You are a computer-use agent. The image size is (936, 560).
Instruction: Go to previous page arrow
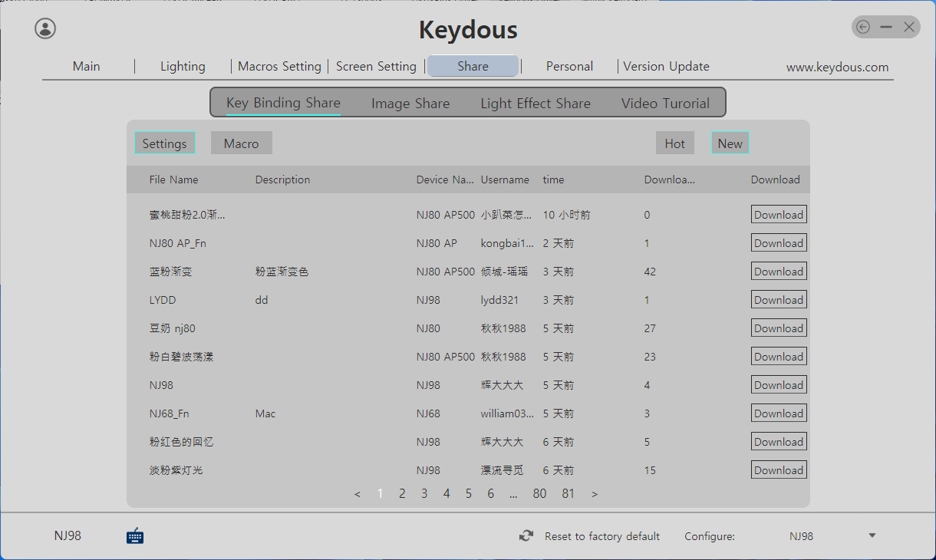coord(358,494)
